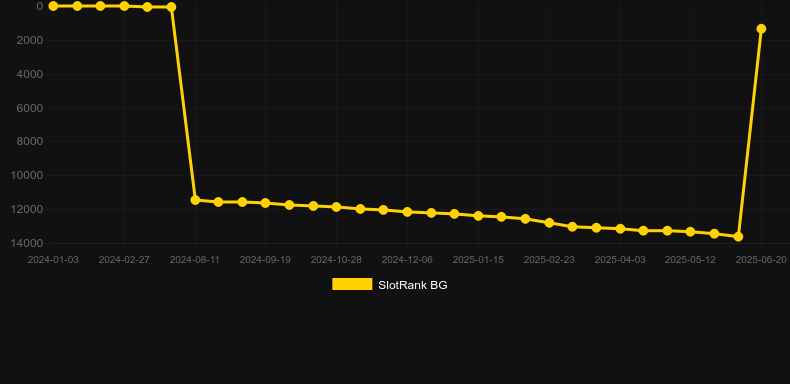Select the final data point at 2025-06-20
The image size is (790, 384).
(x=761, y=29)
